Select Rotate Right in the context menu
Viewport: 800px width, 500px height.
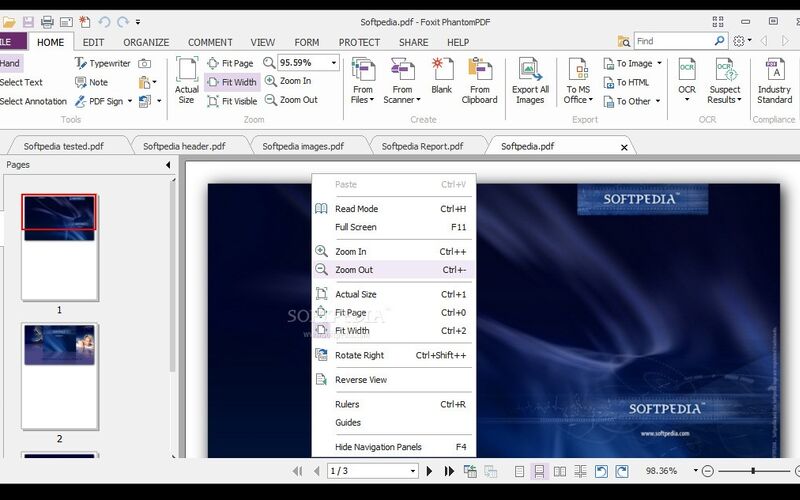[393, 355]
